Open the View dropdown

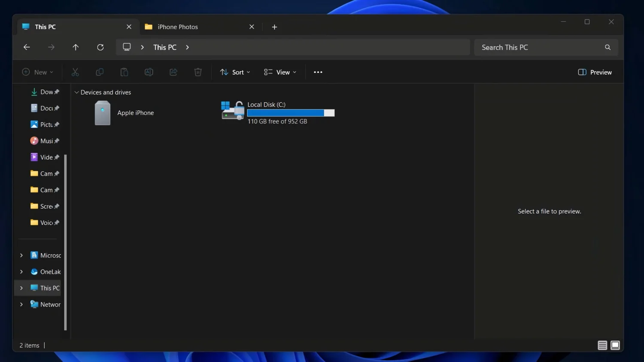(x=280, y=72)
